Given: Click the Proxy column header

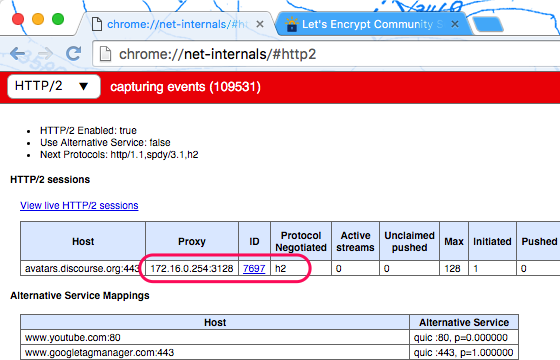Looking at the screenshot, I should [x=192, y=241].
